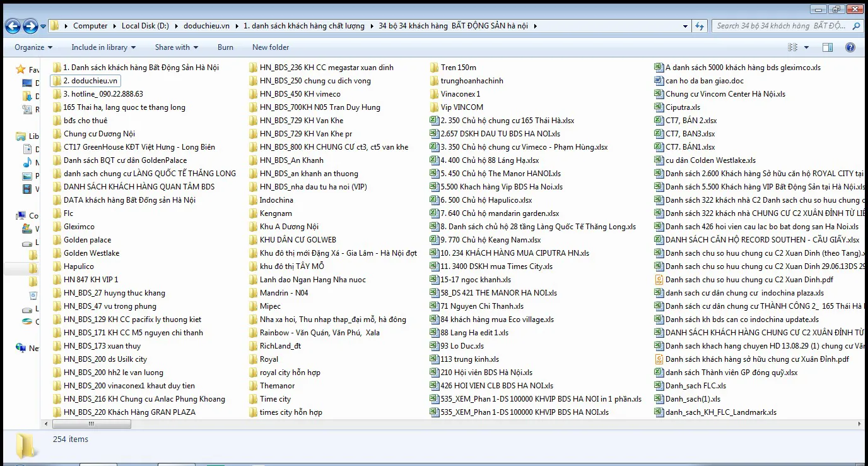Select file 88 Lang Ha edit 1.xls
Screen dimensions: 868x466
pos(469,333)
